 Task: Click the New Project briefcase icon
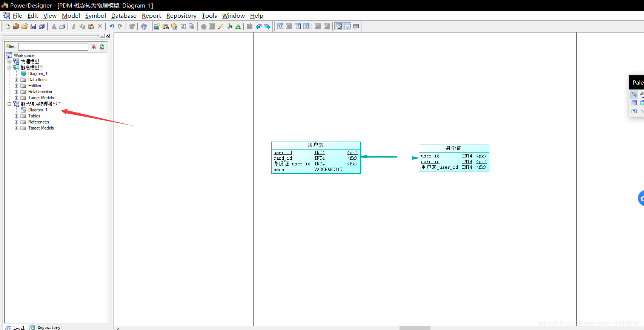(x=16, y=26)
